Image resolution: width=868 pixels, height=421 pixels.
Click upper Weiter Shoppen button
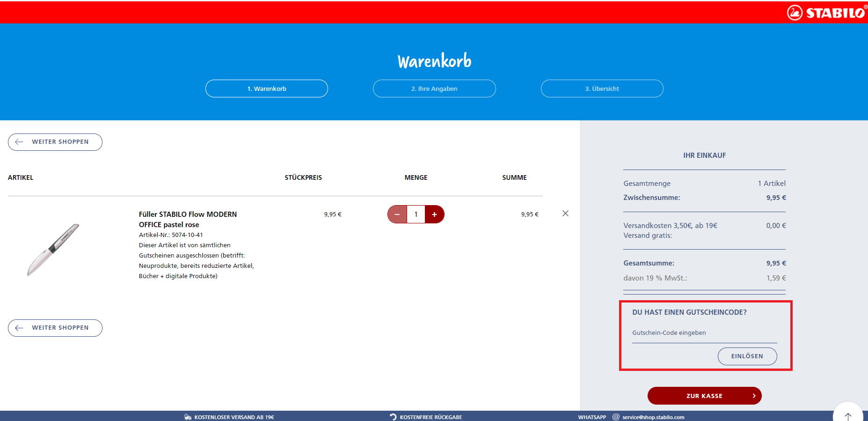[55, 142]
